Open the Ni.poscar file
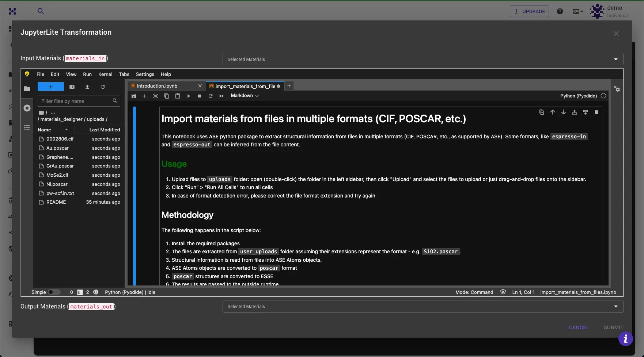 (57, 184)
